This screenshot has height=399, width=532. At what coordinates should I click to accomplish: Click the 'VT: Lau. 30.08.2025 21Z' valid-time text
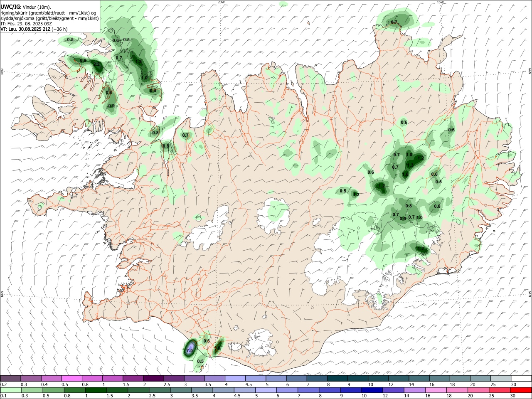coord(26,29)
